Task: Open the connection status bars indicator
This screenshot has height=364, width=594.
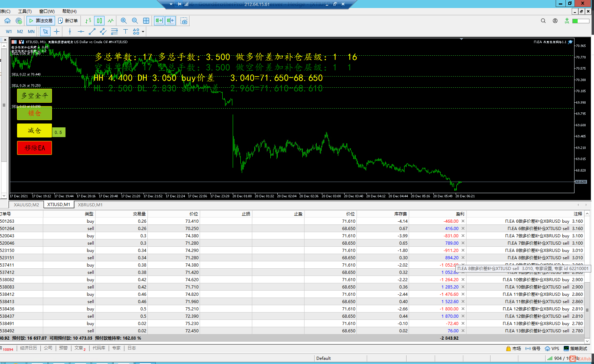Action: pos(550,358)
